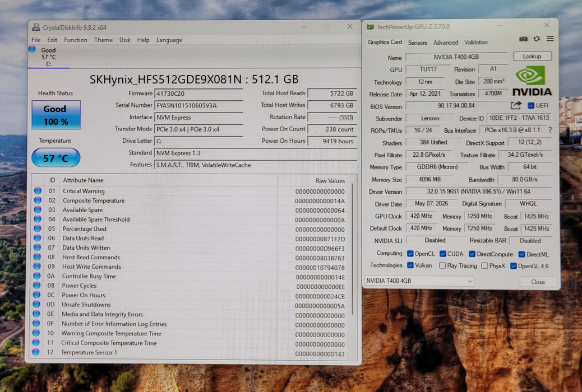
Task: Click the status dot for Critical Warning
Action: [38, 190]
